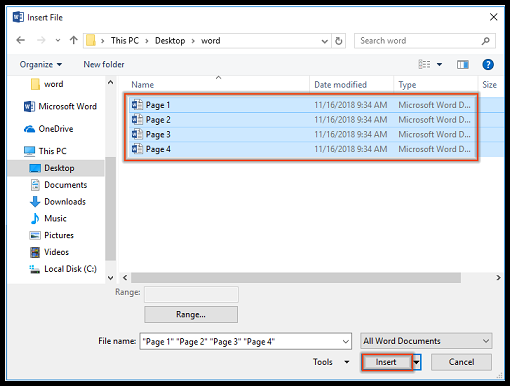
Task: Click type cell of Page 4 row
Action: pos(434,149)
